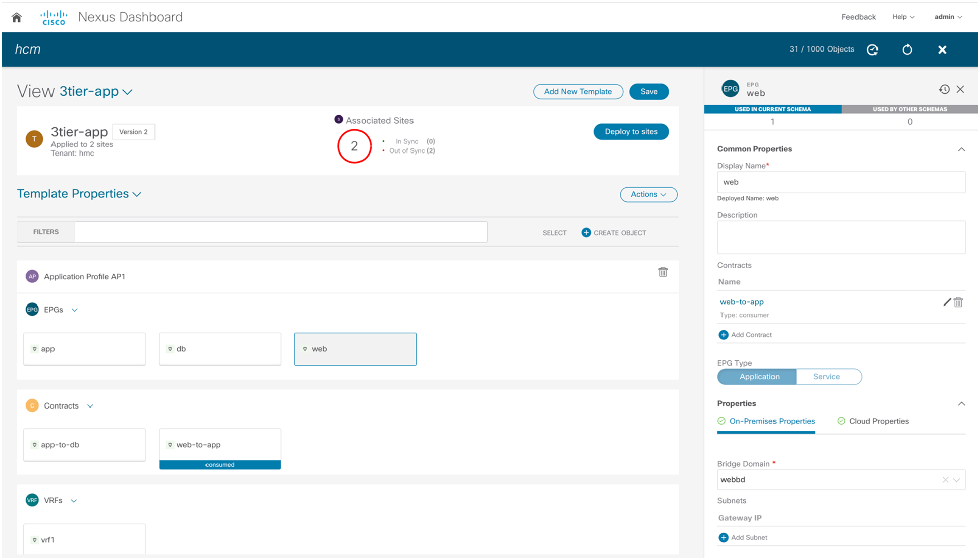Image resolution: width=980 pixels, height=560 pixels.
Task: Go to the Nexus Dashboard home icon
Action: 17,17
